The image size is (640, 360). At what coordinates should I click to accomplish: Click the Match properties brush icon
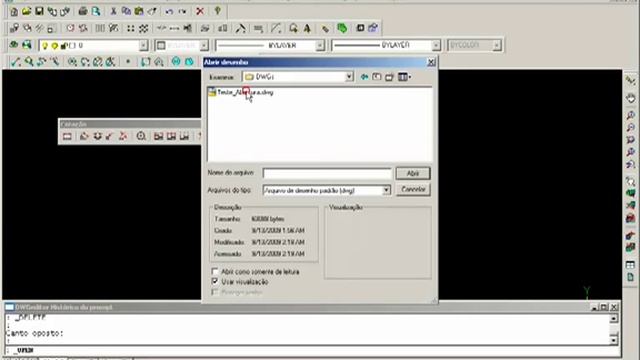click(152, 11)
